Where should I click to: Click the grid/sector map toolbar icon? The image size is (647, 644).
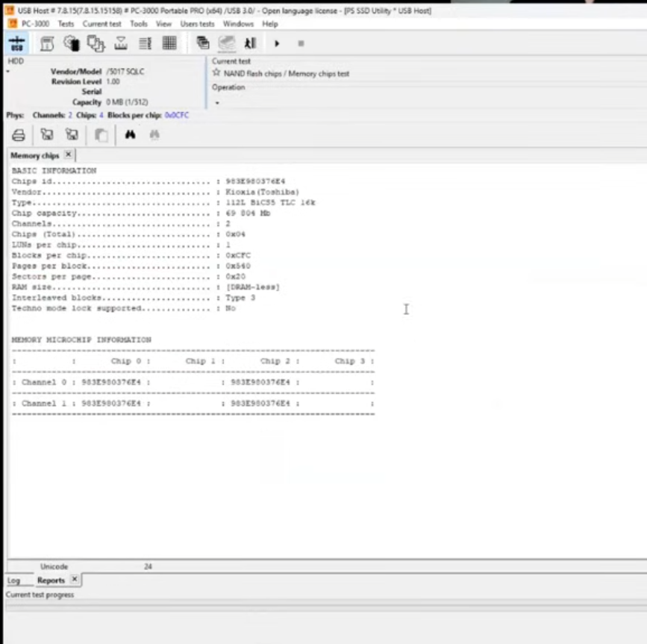[x=169, y=43]
